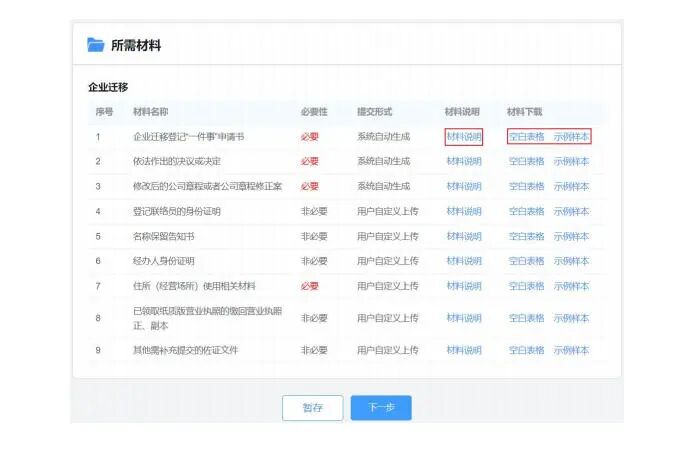Select the 材料名称 column header
Image resolution: width=695 pixels, height=458 pixels.
point(151,111)
